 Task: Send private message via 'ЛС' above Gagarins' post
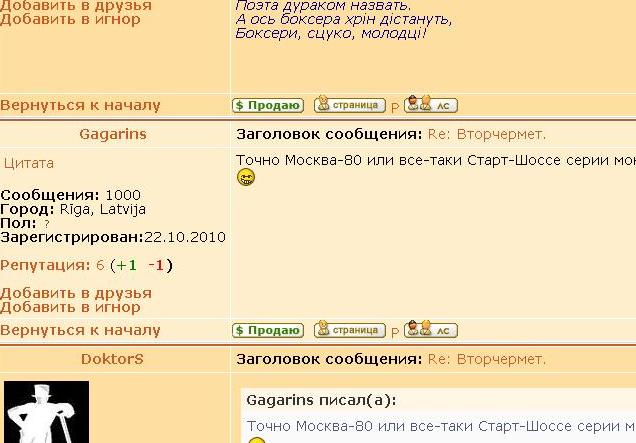coord(431,104)
